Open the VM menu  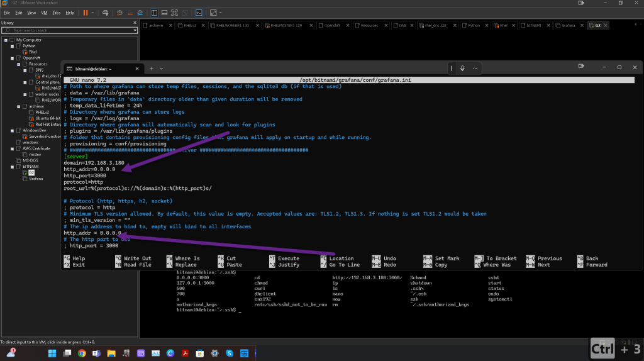44,13
